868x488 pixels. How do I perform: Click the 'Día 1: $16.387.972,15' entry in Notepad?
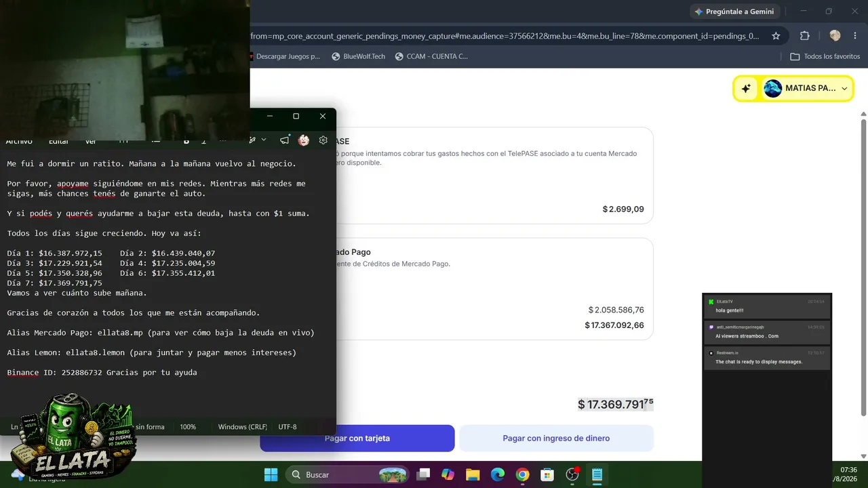tap(55, 253)
